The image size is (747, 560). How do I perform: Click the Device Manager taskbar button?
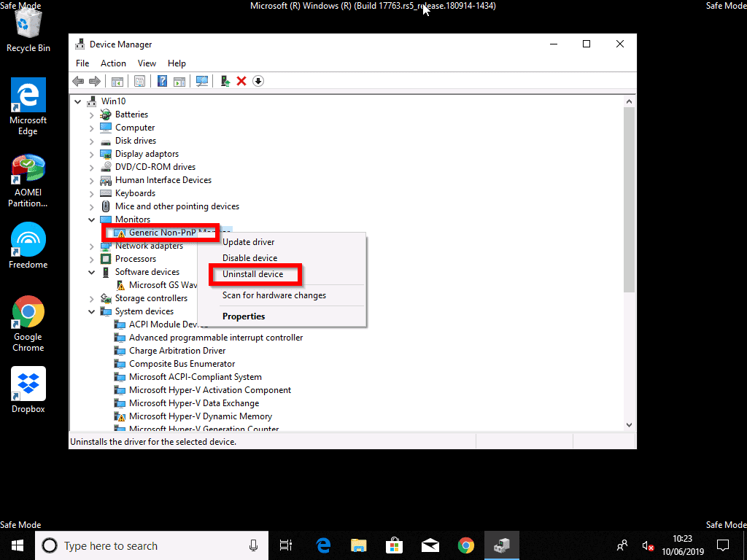502,545
